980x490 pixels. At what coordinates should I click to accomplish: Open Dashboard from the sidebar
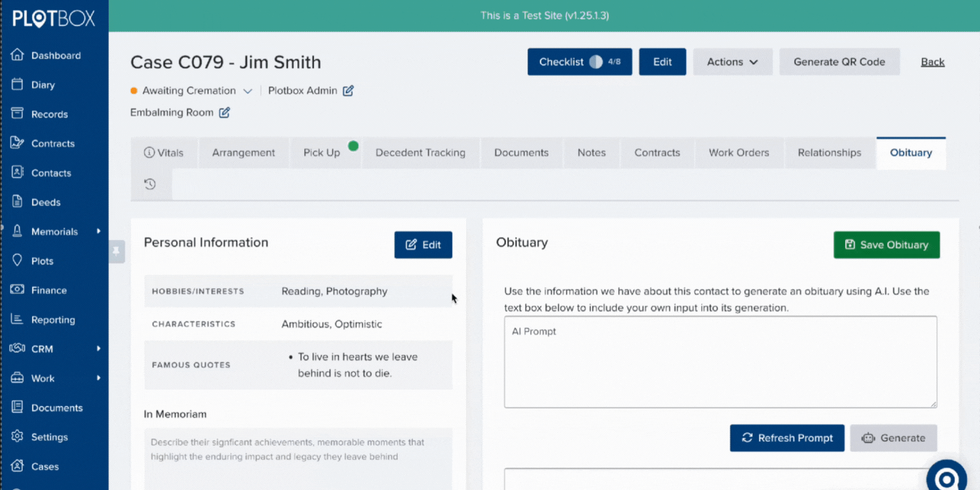click(56, 56)
